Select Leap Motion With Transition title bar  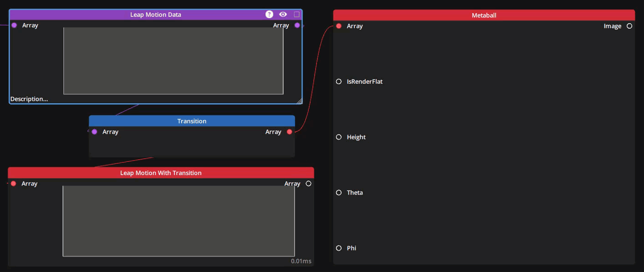pyautogui.click(x=161, y=173)
